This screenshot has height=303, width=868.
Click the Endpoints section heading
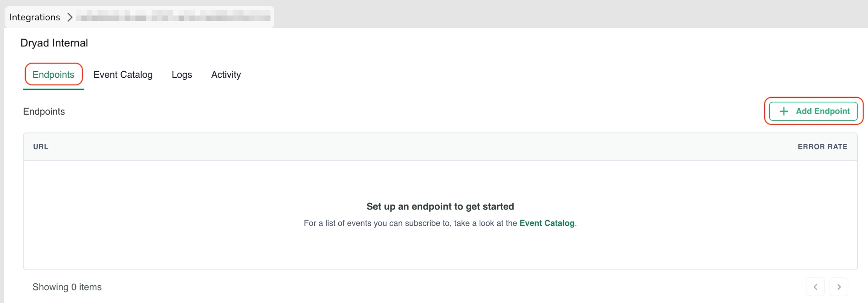tap(44, 112)
